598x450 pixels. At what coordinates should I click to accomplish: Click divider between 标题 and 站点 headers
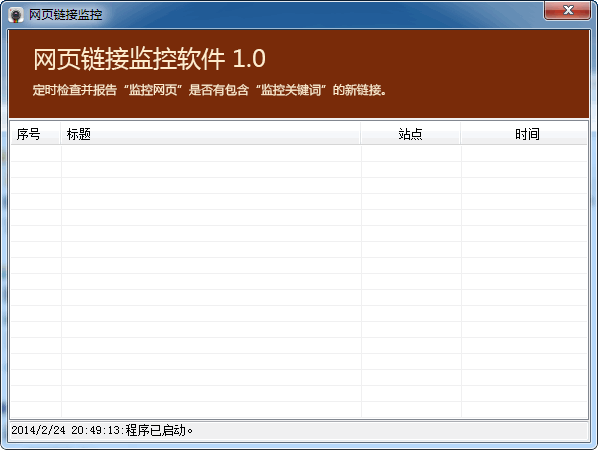(361, 134)
